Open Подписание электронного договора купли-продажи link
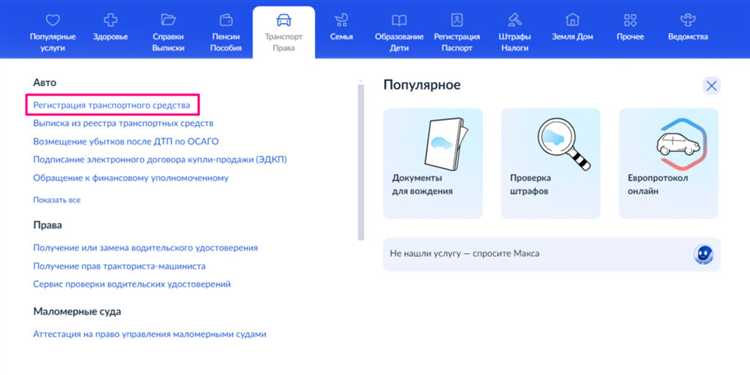This screenshot has height=375, width=750. [x=160, y=159]
